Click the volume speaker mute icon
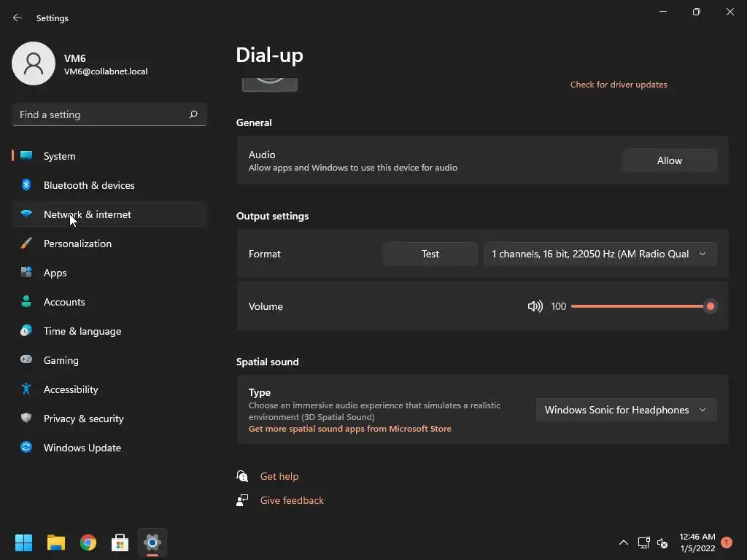The image size is (747, 560). click(x=535, y=306)
